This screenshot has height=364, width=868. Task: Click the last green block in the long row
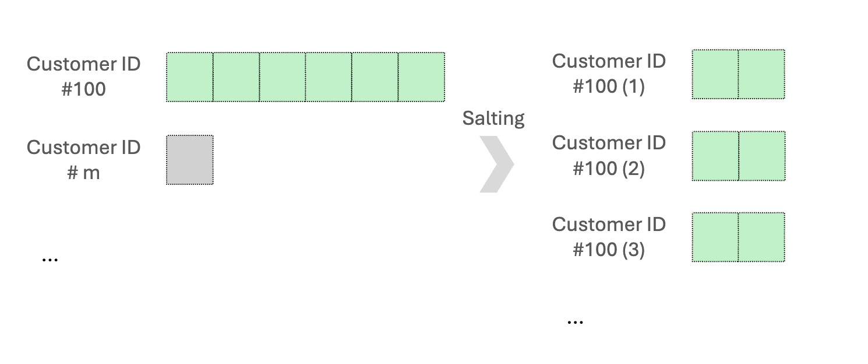pyautogui.click(x=422, y=77)
